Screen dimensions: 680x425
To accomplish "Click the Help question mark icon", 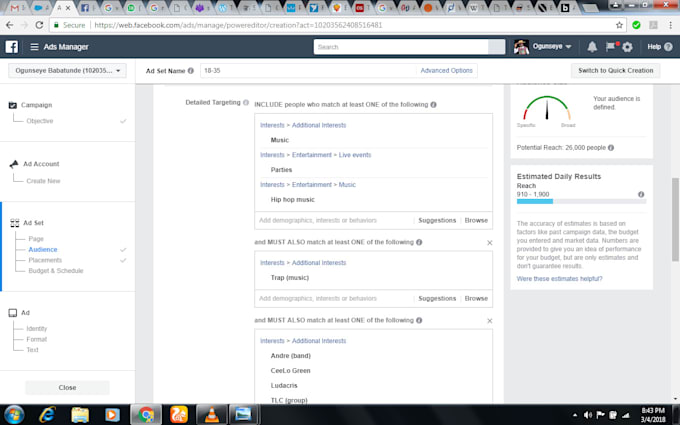I will click(x=668, y=46).
